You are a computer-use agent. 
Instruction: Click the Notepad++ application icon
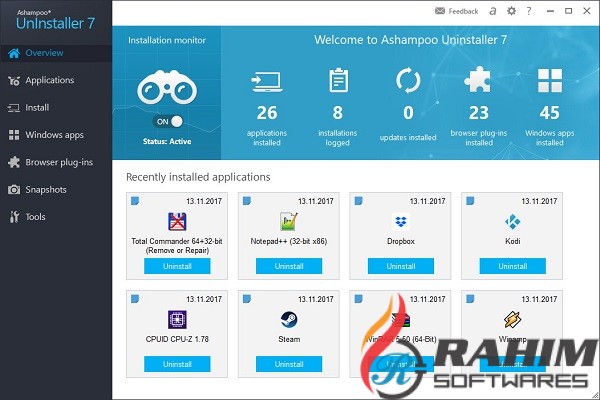289,222
